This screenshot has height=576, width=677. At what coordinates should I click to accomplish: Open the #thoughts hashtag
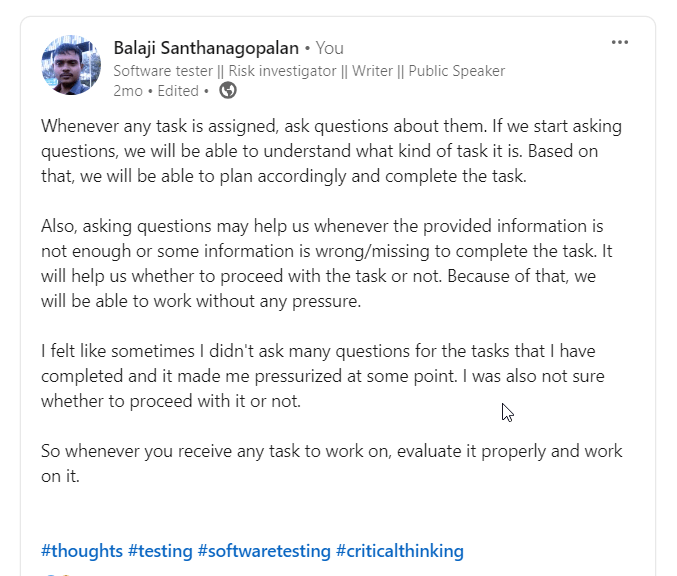[x=82, y=551]
